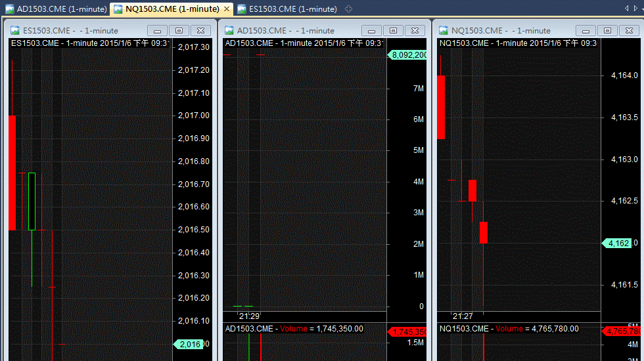Click the 4,161.5 price axis label

tap(624, 284)
